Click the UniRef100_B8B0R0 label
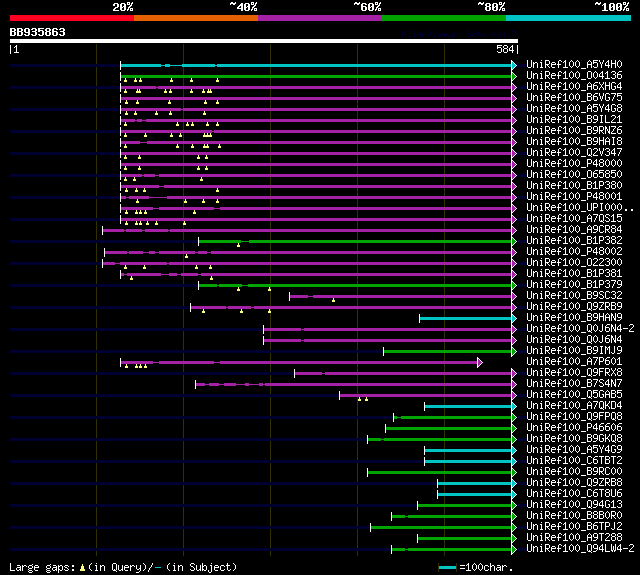The image size is (640, 575). tap(574, 516)
